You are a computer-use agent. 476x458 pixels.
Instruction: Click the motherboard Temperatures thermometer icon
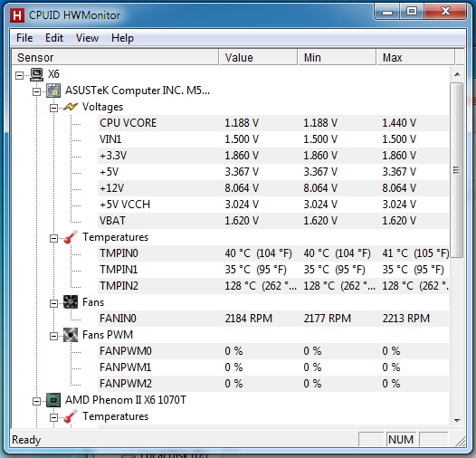point(70,237)
